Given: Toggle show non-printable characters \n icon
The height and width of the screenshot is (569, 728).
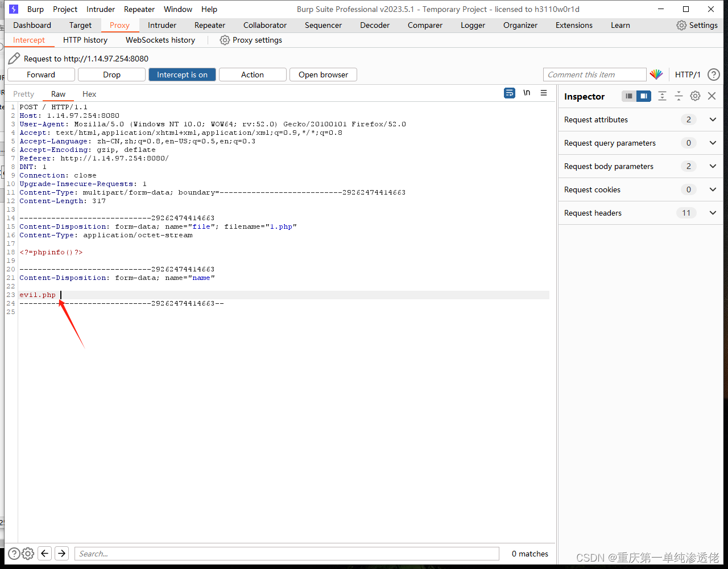Looking at the screenshot, I should click(527, 93).
